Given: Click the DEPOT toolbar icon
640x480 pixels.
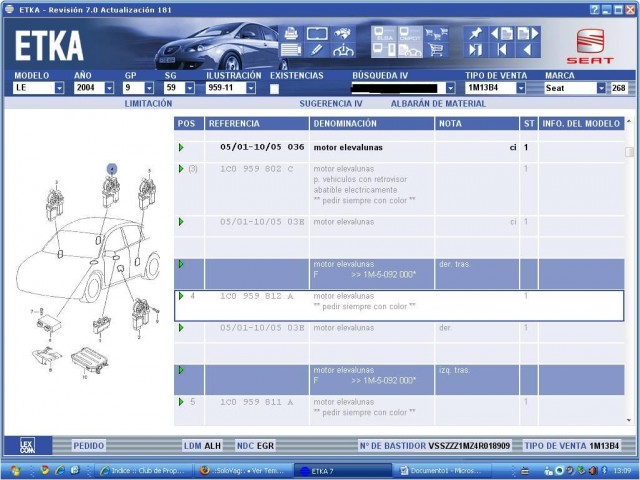Looking at the screenshot, I should click(409, 33).
